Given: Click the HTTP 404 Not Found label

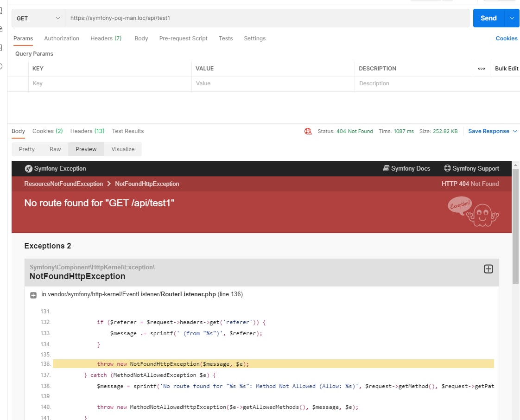Looking at the screenshot, I should click(x=470, y=184).
